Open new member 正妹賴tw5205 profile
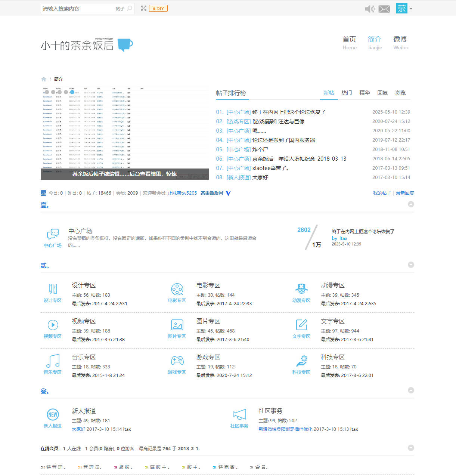 pos(182,193)
